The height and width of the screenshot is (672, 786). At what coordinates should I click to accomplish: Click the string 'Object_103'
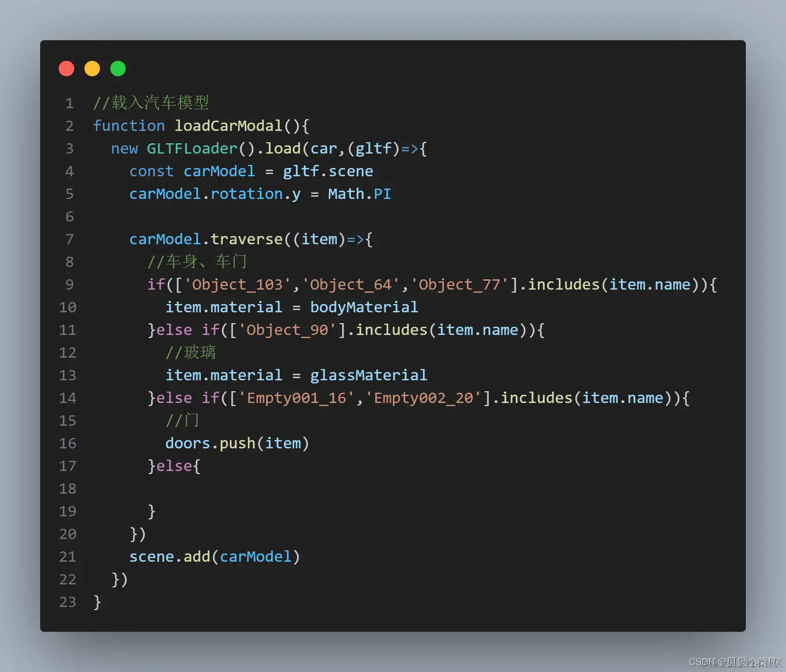(237, 284)
